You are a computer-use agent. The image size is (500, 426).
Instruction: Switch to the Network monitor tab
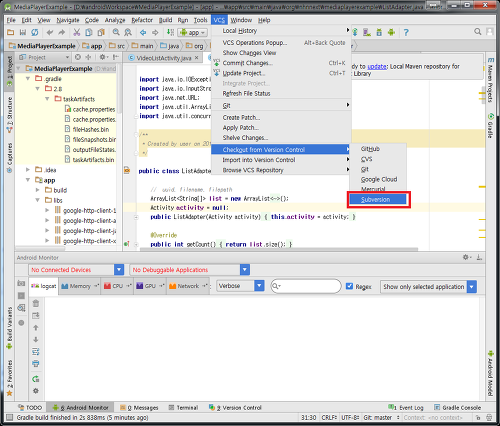point(188,286)
